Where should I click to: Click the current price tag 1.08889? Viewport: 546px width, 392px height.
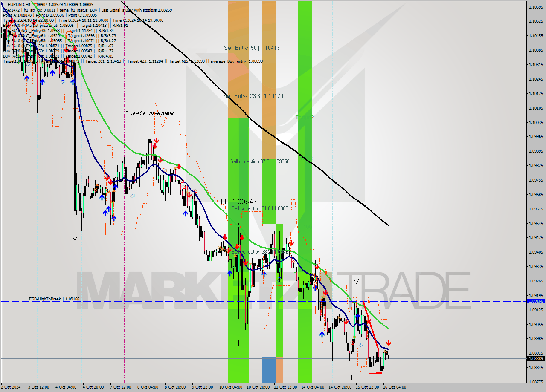pyautogui.click(x=536, y=358)
